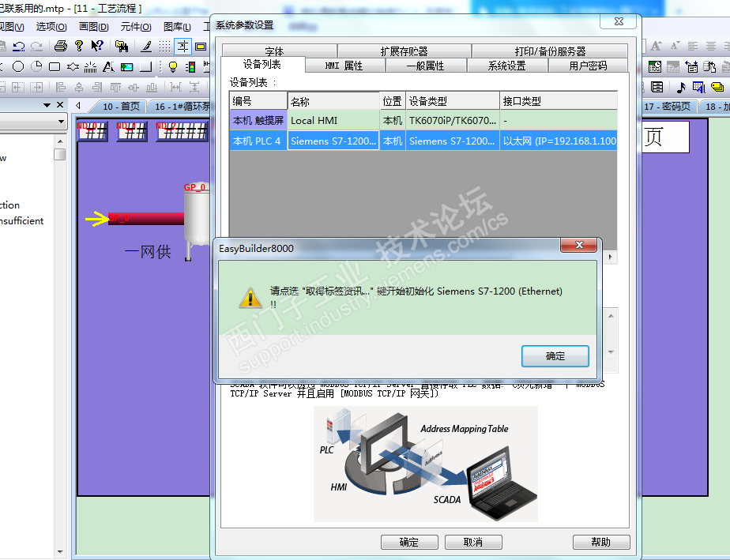This screenshot has width=730, height=560.
Task: Switch to the 扩展存贮器 tab
Action: 404,51
